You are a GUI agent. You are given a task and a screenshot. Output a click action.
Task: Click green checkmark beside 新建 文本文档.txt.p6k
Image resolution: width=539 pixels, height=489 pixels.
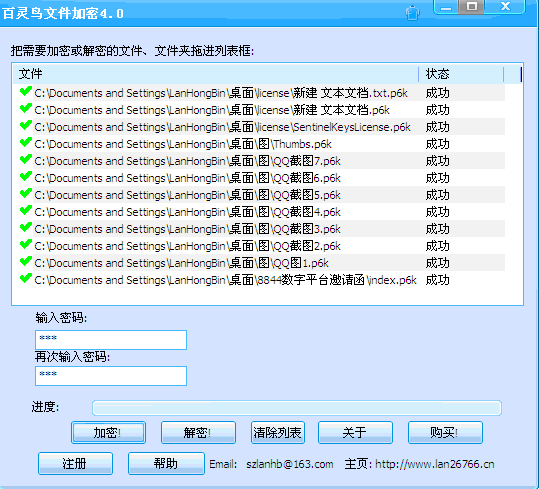pyautogui.click(x=26, y=92)
